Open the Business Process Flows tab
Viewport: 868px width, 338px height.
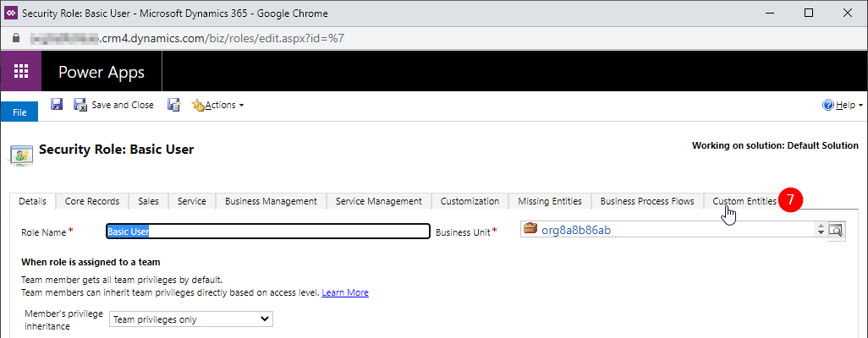point(646,201)
